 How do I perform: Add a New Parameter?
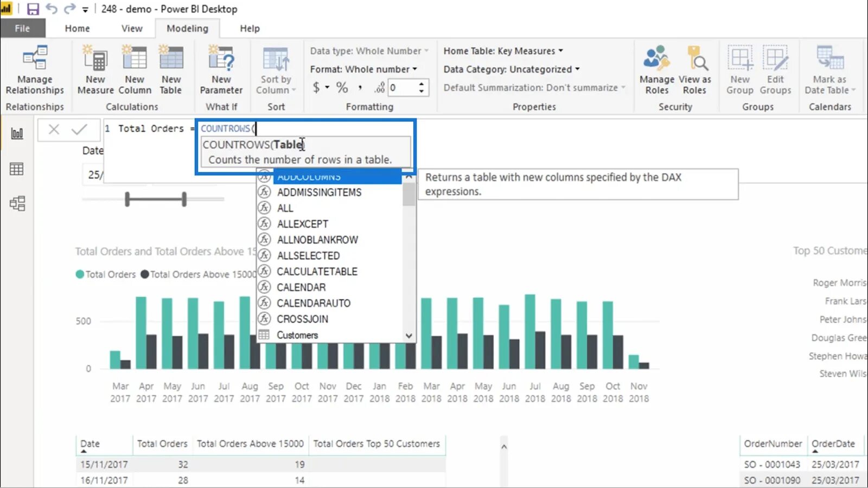pyautogui.click(x=221, y=70)
